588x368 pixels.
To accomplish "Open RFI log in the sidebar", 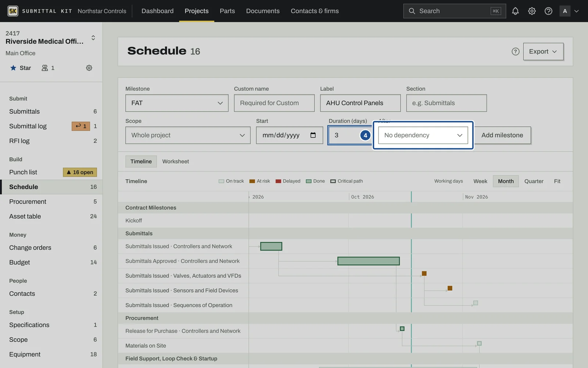I will point(51,141).
